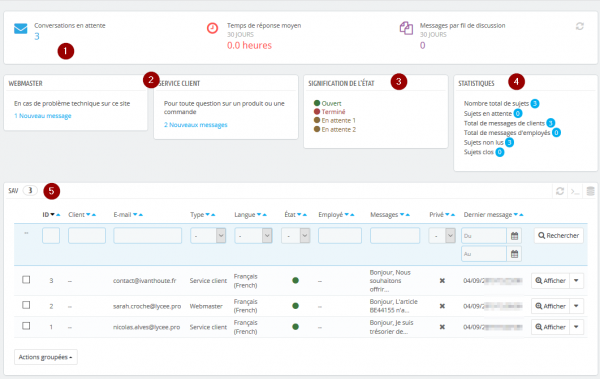Viewport: 600px width, 379px height.
Task: Select the checkbox for message ID 3
Action: tap(26, 280)
